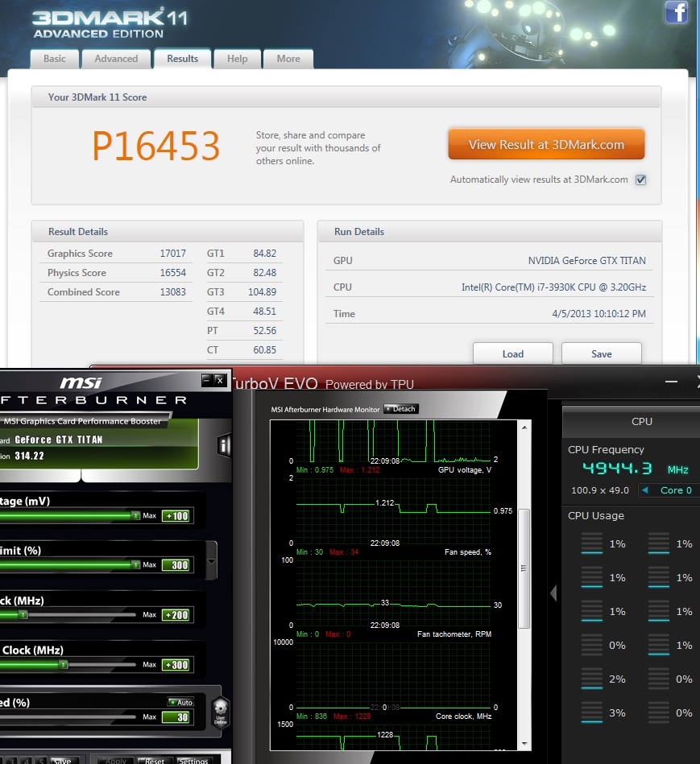Viewport: 700px width, 764px height.
Task: Click the core clock +200 value field
Action: 176,615
